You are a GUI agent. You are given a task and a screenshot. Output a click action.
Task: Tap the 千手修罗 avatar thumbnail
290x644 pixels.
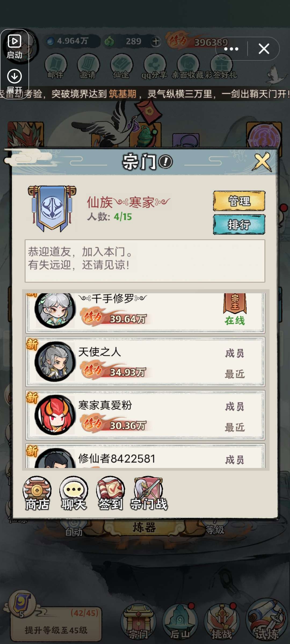click(55, 310)
